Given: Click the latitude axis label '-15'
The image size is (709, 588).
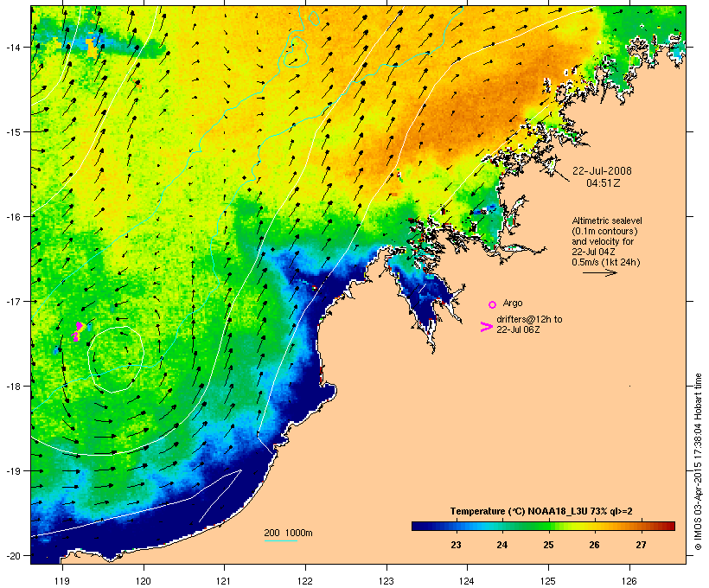Looking at the screenshot, I should click(12, 132).
